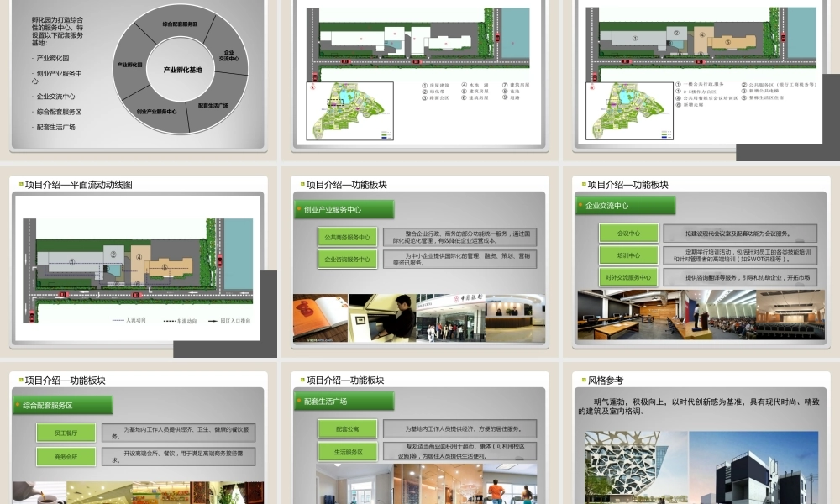Select the 企业咨询服务中心 green button
The image size is (840, 504).
click(x=347, y=260)
